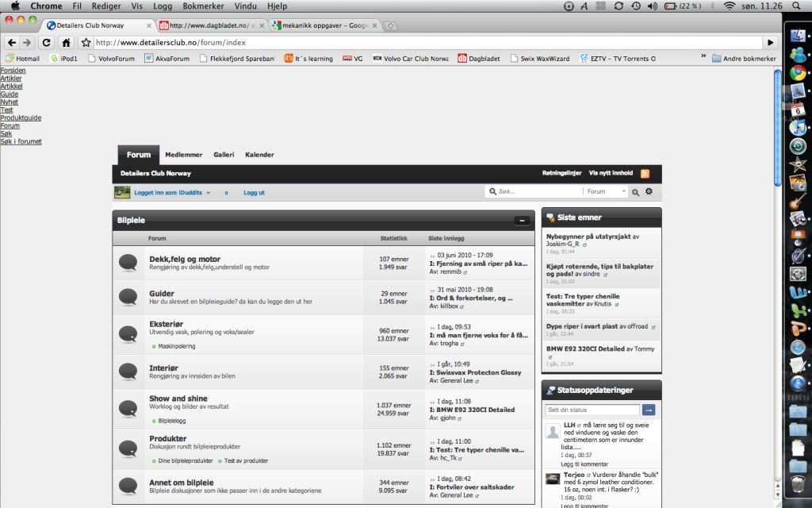Click the volume icon in the menu bar

tap(652, 6)
